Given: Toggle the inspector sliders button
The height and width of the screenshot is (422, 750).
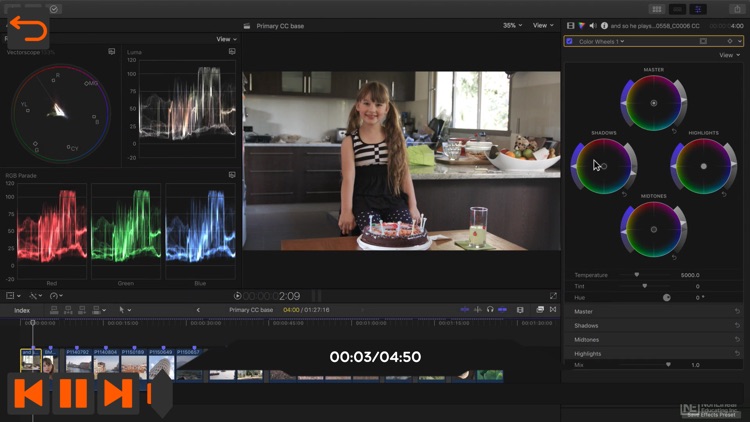Looking at the screenshot, I should coord(698,9).
